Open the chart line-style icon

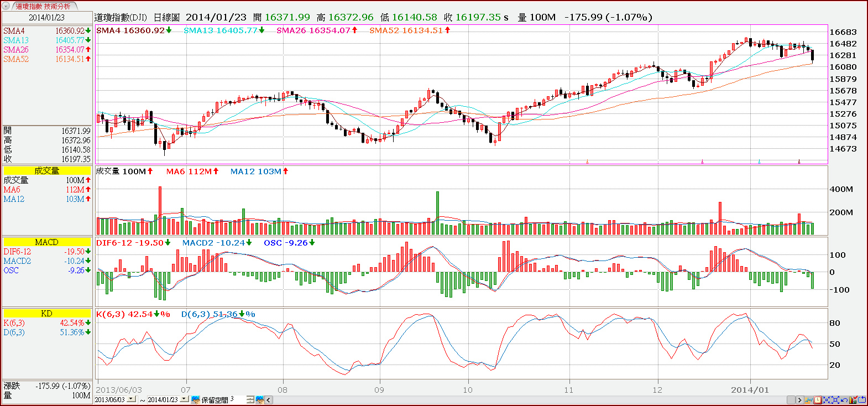coord(809,399)
